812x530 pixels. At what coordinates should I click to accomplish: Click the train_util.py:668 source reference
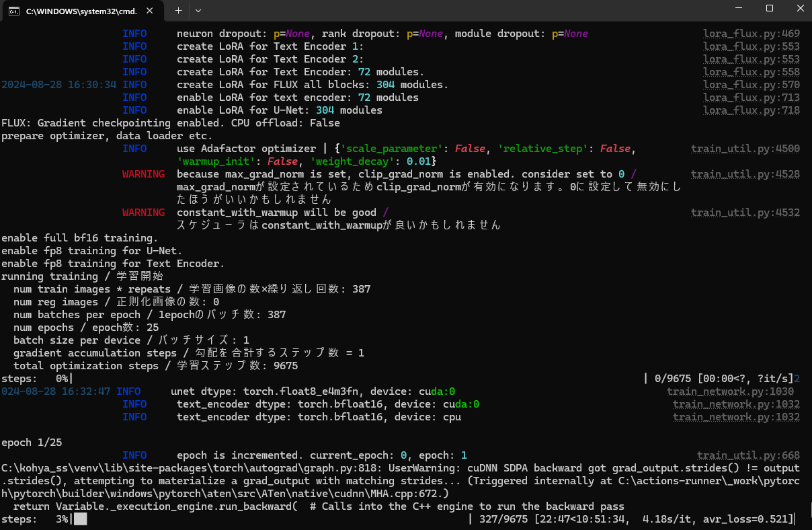pos(749,455)
